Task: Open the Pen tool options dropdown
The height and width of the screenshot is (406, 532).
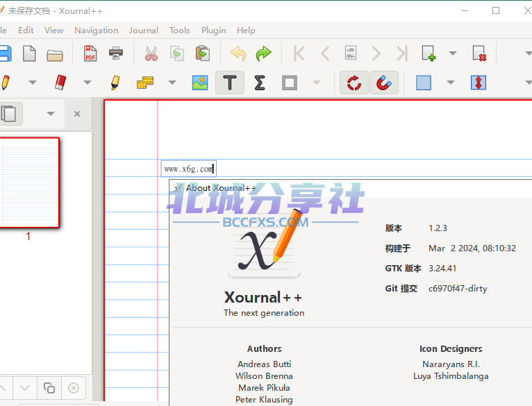Action: [x=32, y=83]
